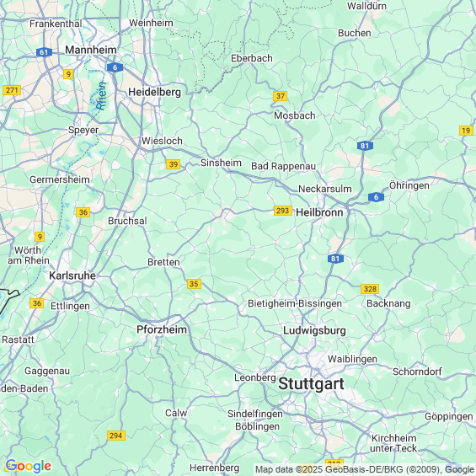
Task: Click the yellow 35 road shield below Bretten
Action: pos(194,284)
